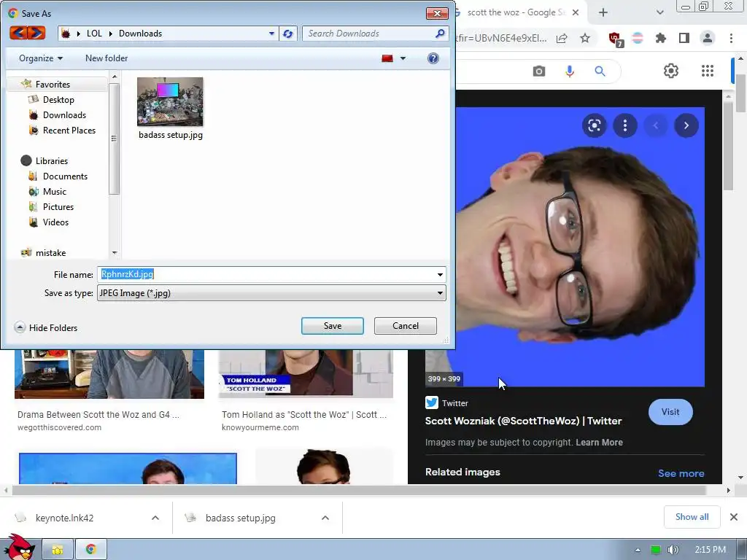Click the voice search microphone icon

coord(569,71)
